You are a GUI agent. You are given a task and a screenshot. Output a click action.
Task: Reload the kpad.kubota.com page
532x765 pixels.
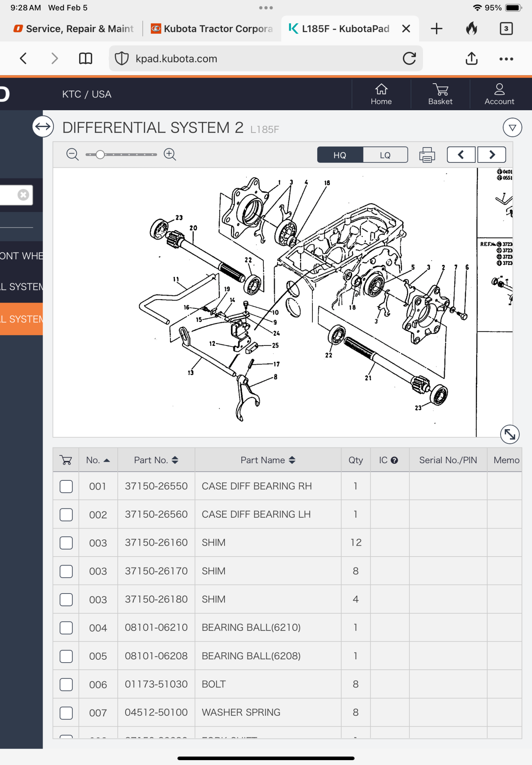point(409,59)
